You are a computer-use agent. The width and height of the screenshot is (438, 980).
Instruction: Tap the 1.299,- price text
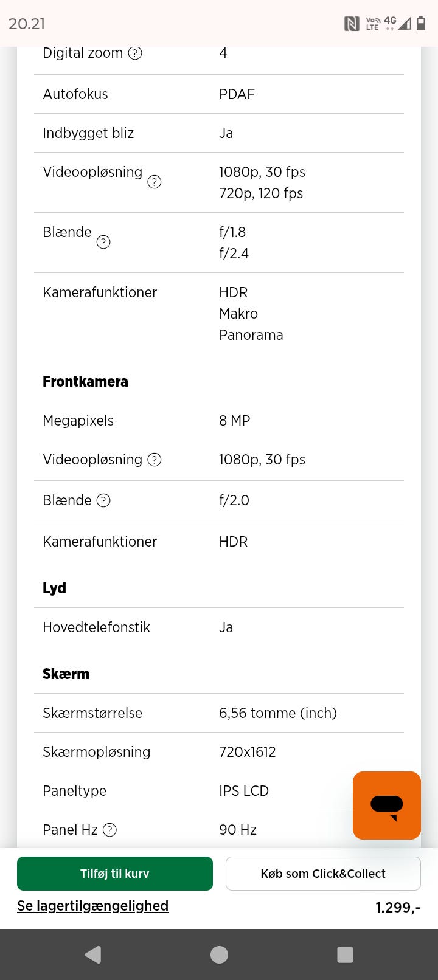point(397,908)
